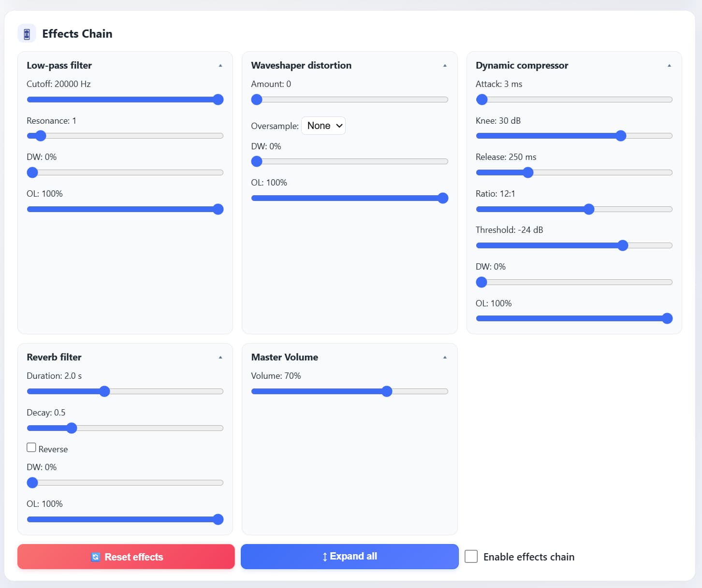Enable the Reverse checkbox

pos(31,447)
